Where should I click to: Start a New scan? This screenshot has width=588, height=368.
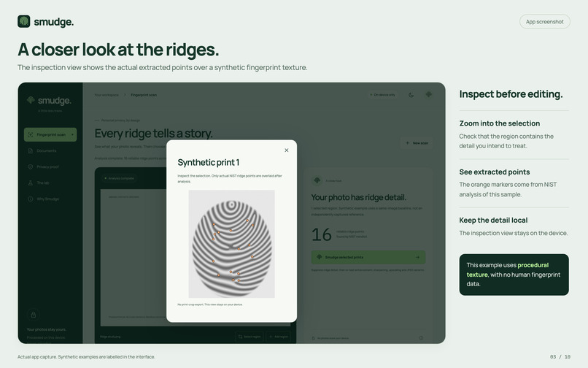click(x=417, y=143)
